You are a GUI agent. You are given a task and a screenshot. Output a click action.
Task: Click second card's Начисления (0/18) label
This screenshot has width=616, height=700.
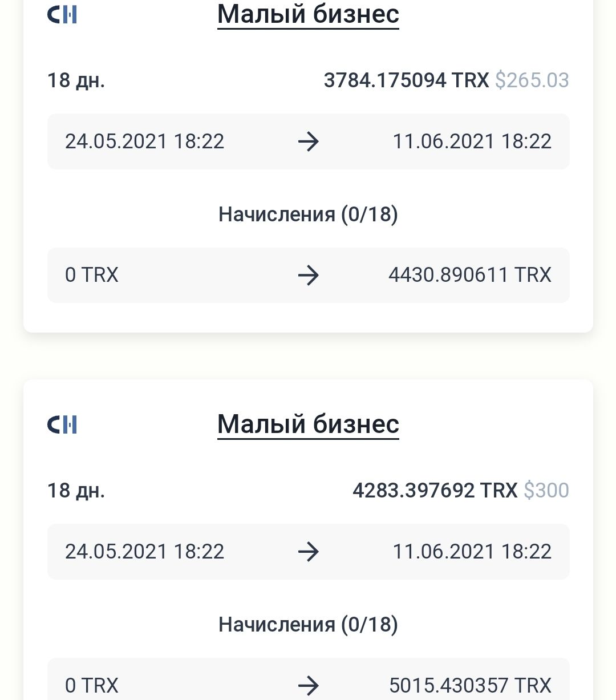pos(308,625)
